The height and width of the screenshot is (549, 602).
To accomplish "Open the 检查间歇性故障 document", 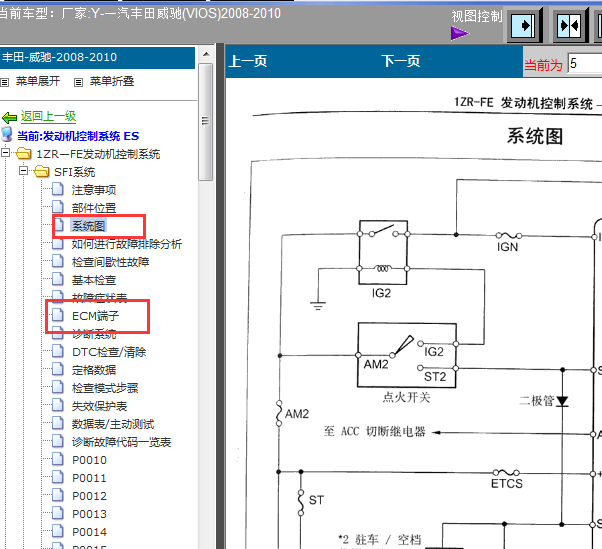I will [110, 262].
